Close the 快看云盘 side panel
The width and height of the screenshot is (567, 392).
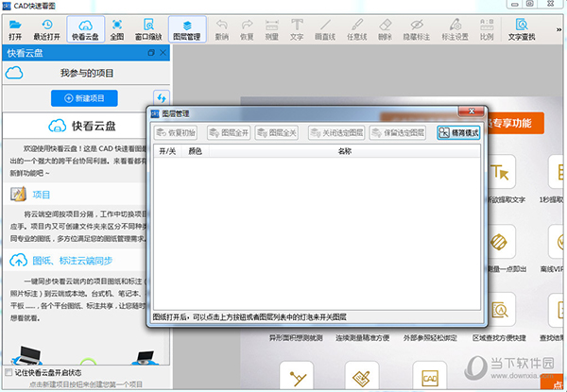tap(163, 53)
